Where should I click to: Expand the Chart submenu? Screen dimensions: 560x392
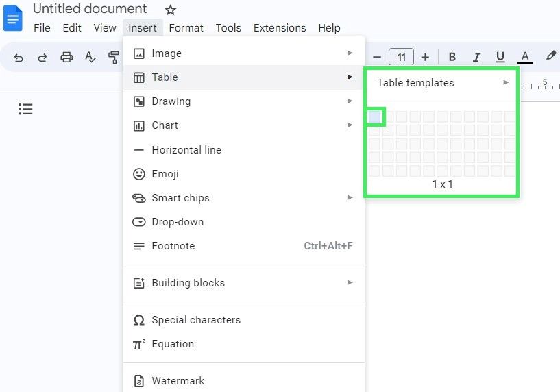(244, 125)
